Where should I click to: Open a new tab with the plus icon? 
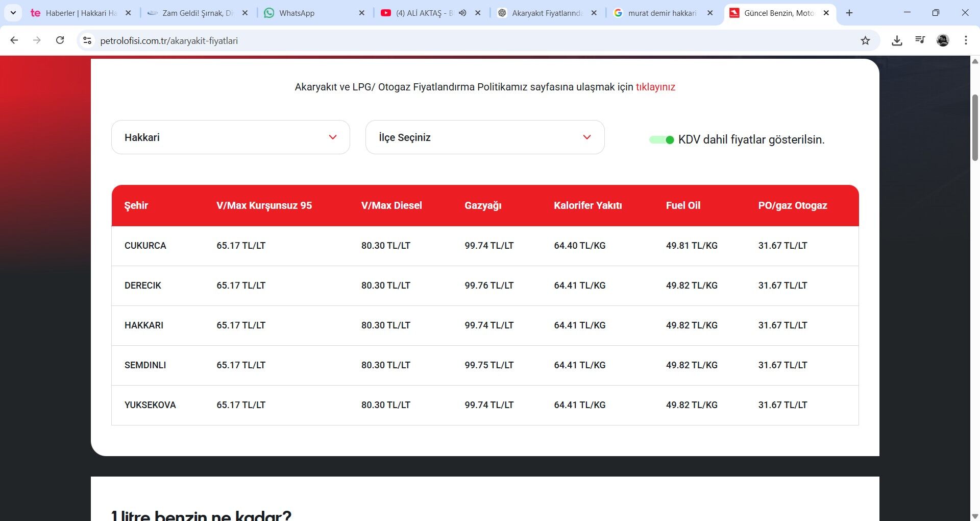(x=849, y=13)
